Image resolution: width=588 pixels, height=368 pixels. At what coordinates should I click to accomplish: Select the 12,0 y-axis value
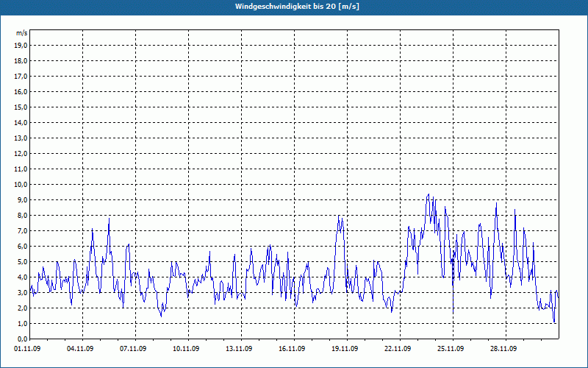(21, 154)
